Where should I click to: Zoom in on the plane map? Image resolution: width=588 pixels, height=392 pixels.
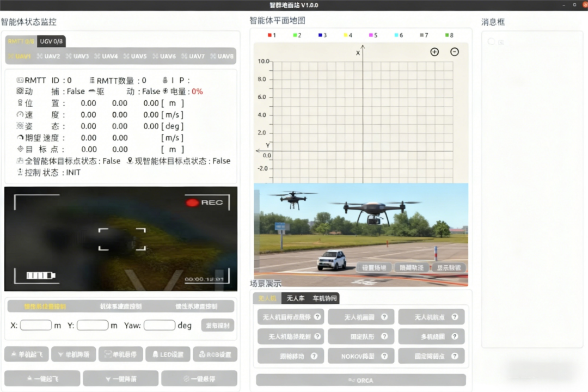pos(434,52)
